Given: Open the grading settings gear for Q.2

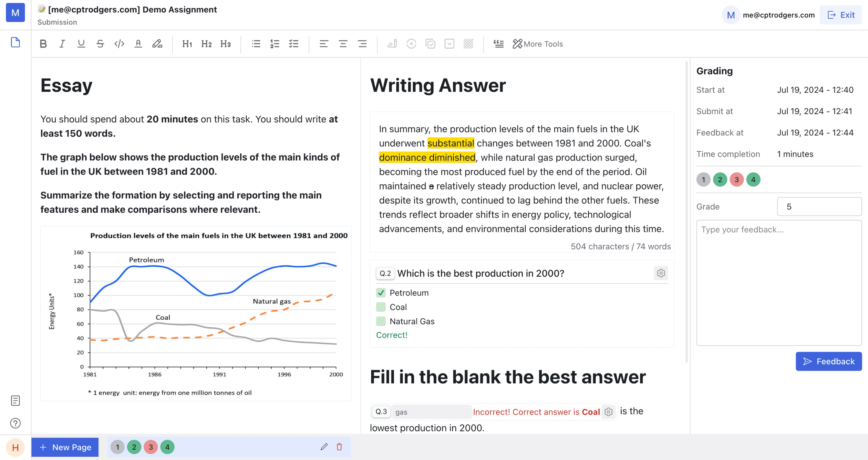Looking at the screenshot, I should click(x=661, y=273).
